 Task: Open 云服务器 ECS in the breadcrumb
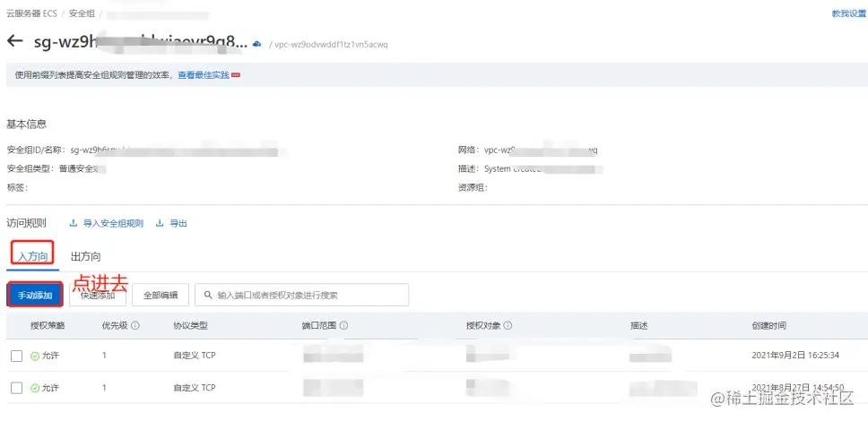coord(31,13)
